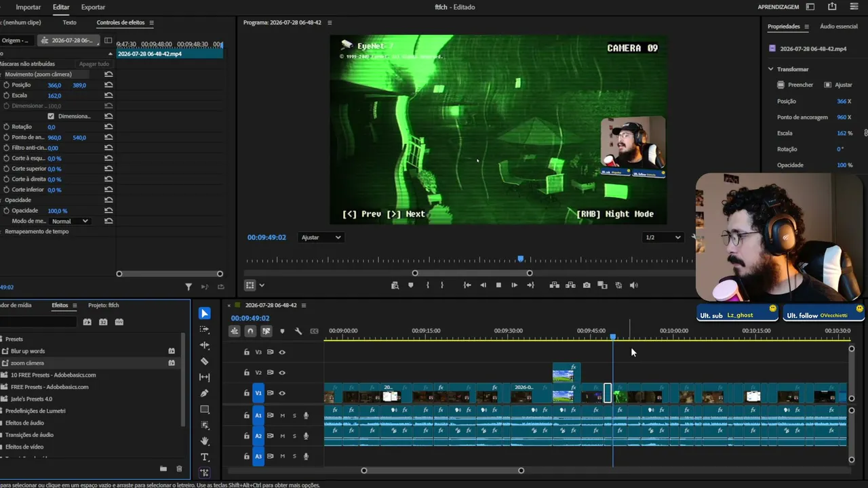Click Export Frame camera icon
Screen dimensions: 868x488
pyautogui.click(x=587, y=285)
